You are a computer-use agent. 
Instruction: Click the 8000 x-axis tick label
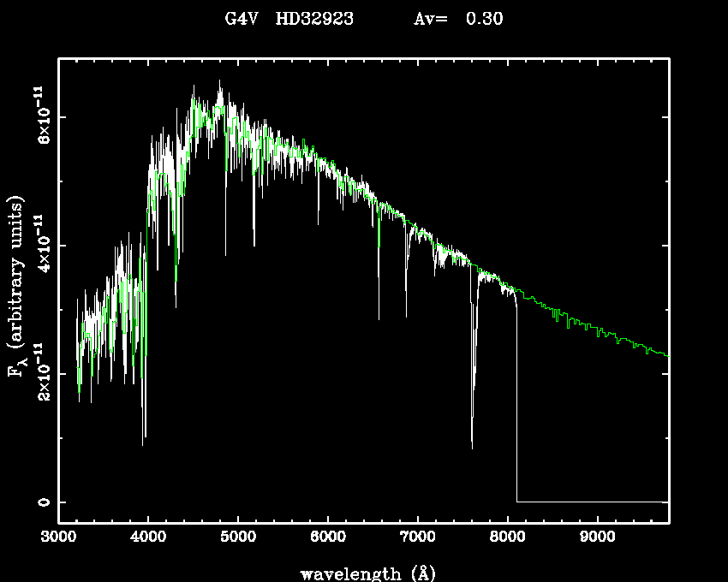(507, 537)
